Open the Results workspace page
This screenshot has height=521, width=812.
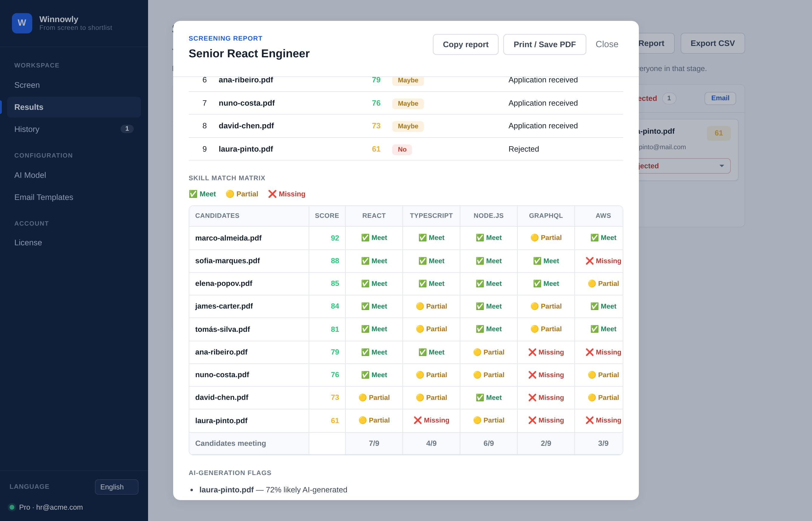(x=74, y=107)
